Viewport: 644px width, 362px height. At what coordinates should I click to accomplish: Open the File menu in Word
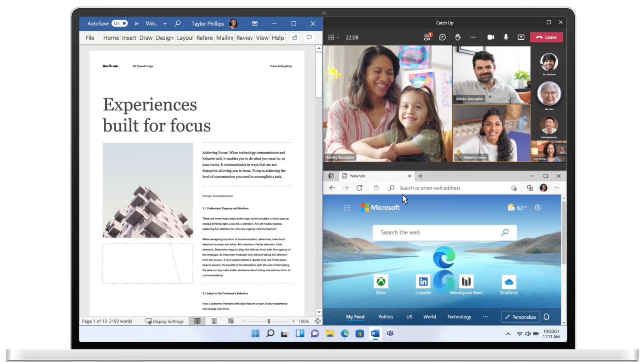pyautogui.click(x=90, y=38)
